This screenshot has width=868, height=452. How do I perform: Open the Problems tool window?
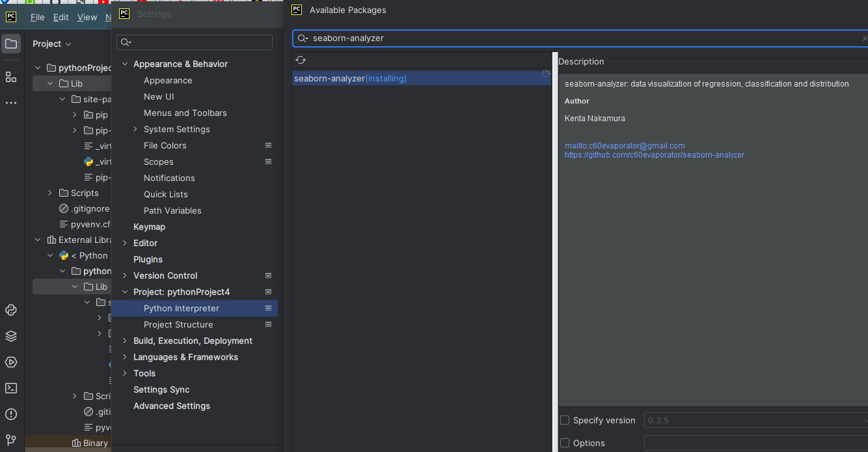tap(11, 414)
